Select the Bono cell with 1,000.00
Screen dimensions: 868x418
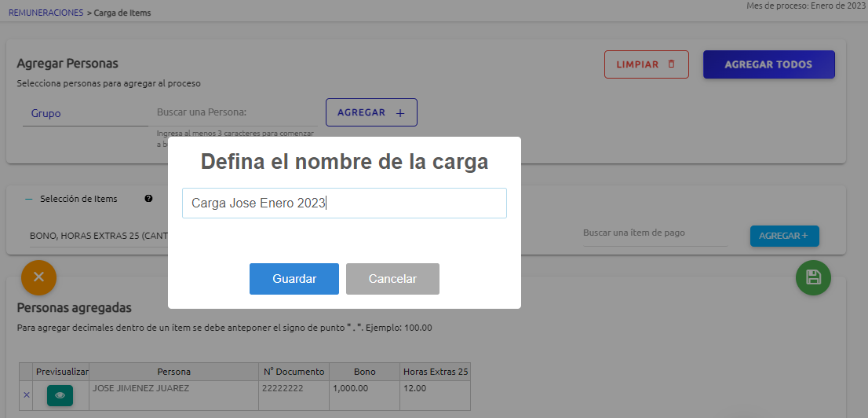364,388
